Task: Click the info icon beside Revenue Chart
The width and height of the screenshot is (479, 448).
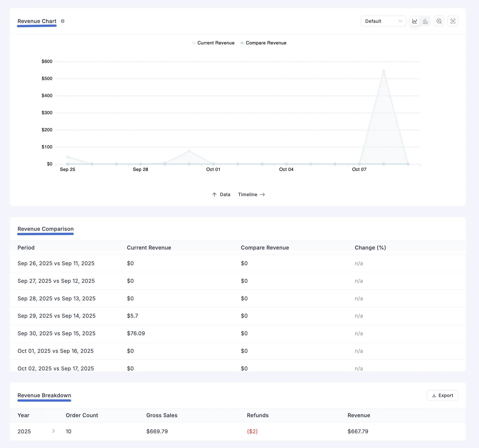Action: [x=63, y=21]
